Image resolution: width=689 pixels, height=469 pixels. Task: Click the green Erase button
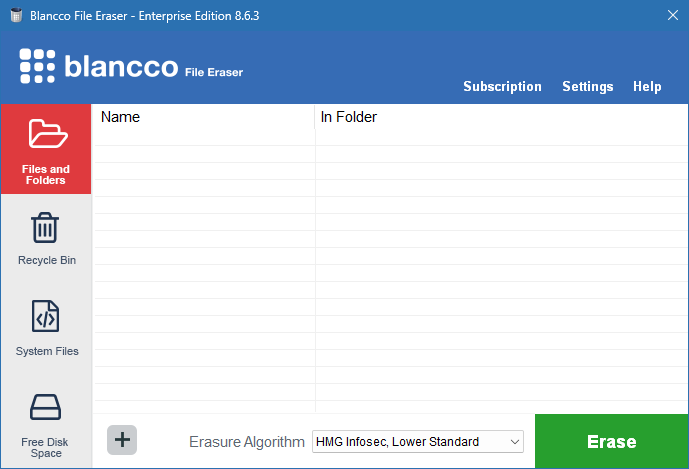(611, 441)
